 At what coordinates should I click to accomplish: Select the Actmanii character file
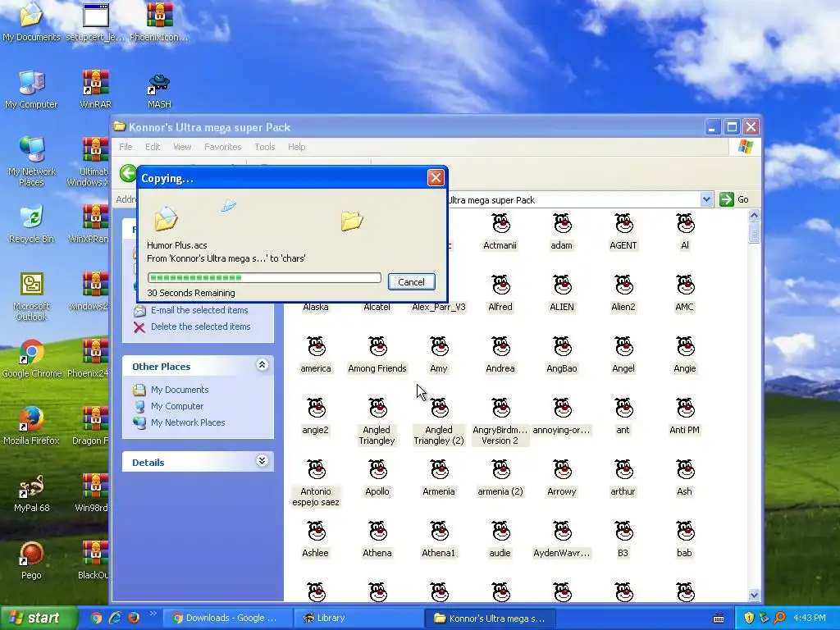pyautogui.click(x=500, y=232)
